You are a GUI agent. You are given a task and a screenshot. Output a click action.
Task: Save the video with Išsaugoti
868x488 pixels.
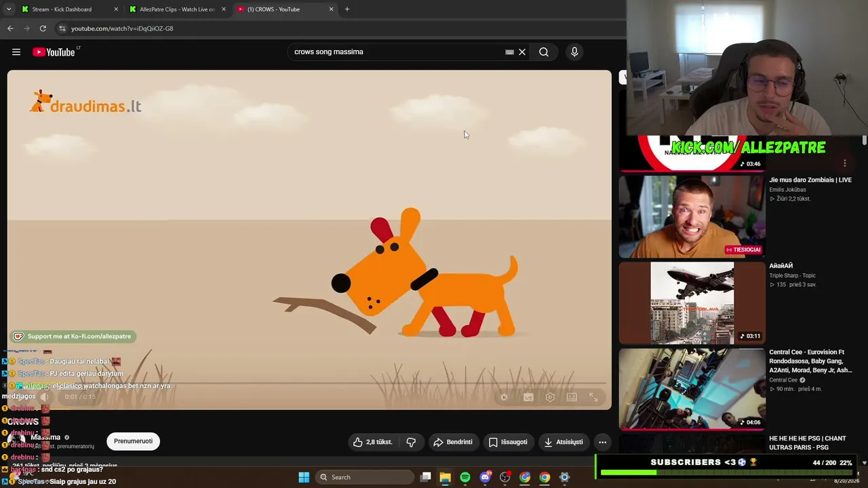508,442
